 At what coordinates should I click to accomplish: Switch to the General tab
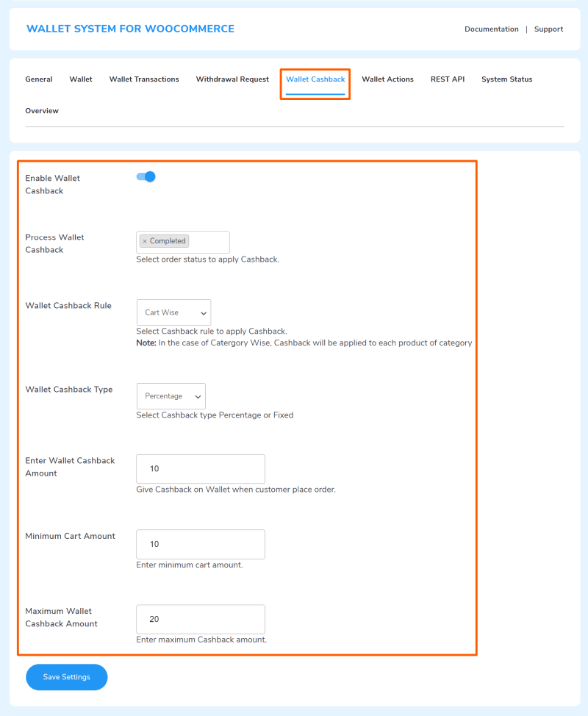pyautogui.click(x=38, y=79)
